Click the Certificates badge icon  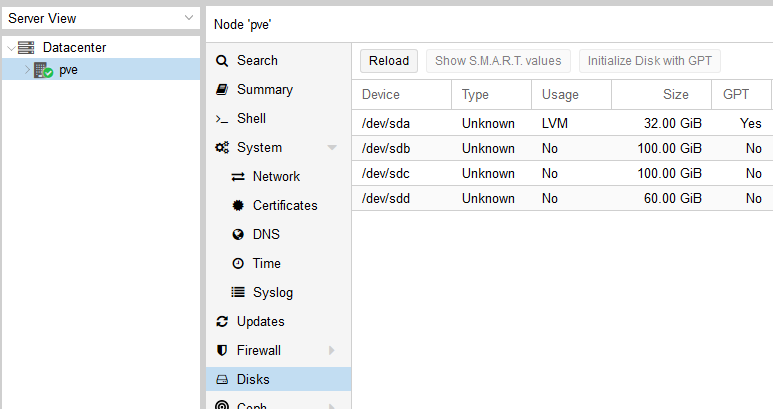(238, 205)
